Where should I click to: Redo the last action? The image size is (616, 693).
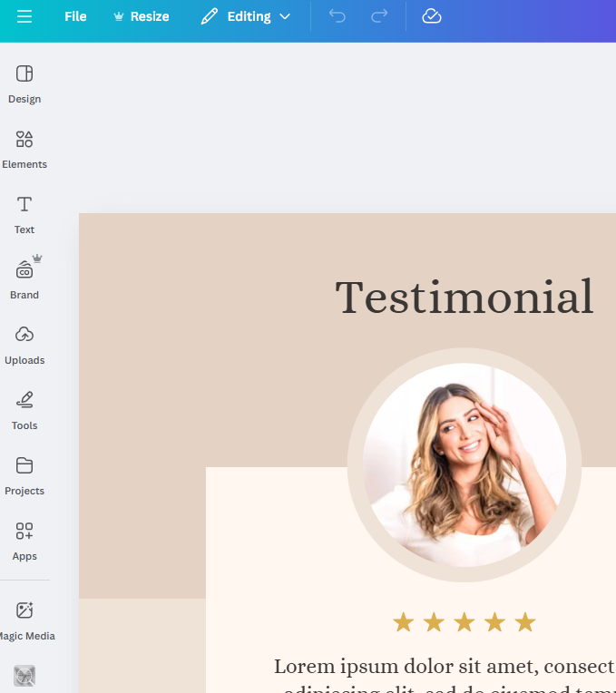[x=379, y=17]
